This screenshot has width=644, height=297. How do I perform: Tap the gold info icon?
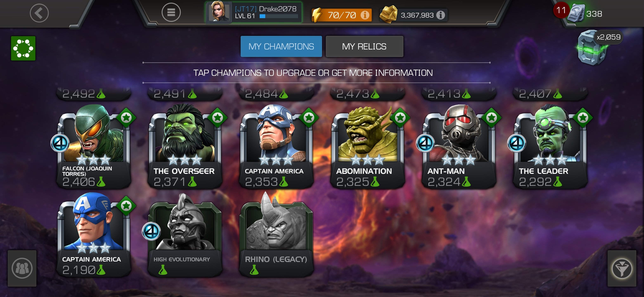(x=440, y=15)
